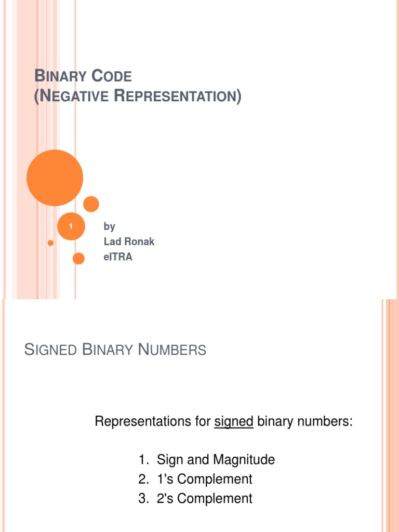Click the eITRA text

pos(118,257)
